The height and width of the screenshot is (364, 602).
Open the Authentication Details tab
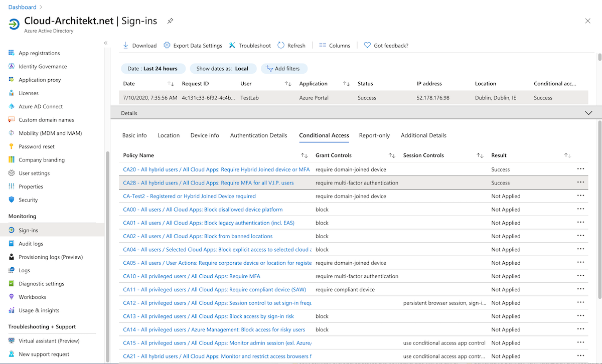[x=259, y=135]
